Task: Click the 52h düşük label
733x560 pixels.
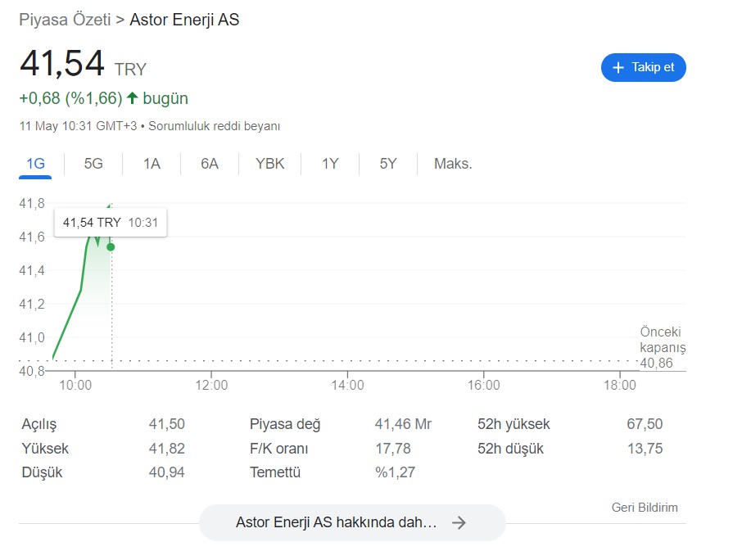Action: click(x=510, y=449)
